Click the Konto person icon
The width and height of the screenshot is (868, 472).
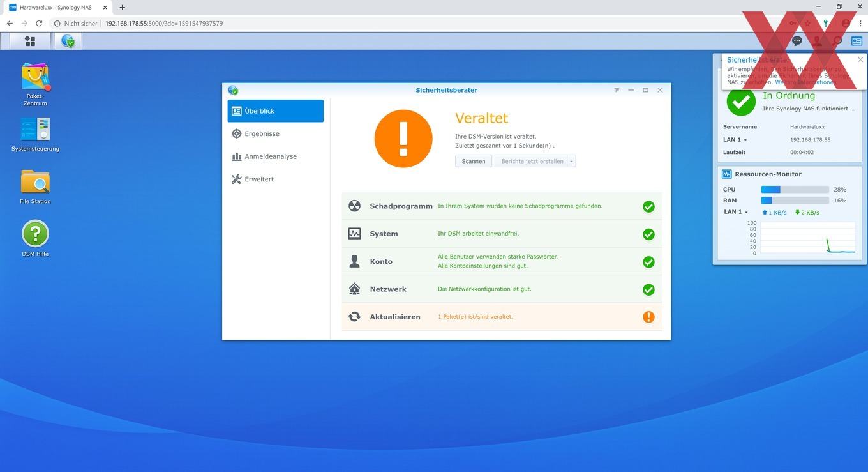(354, 261)
